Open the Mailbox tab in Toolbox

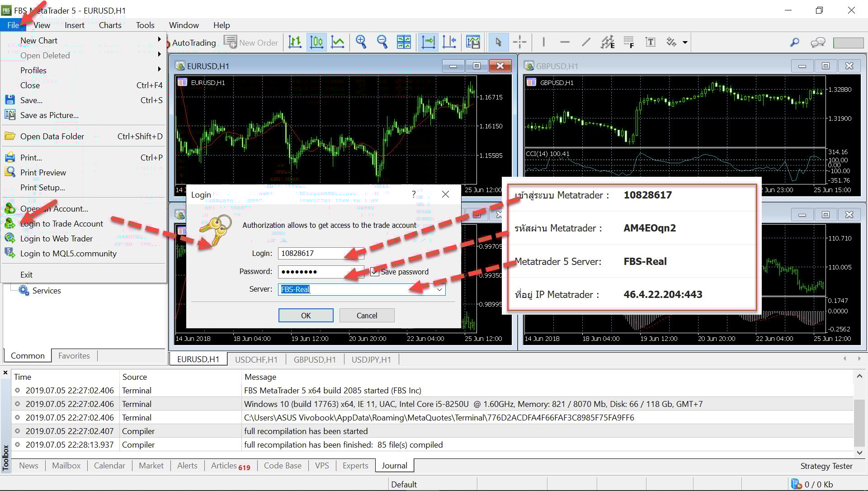coord(66,466)
